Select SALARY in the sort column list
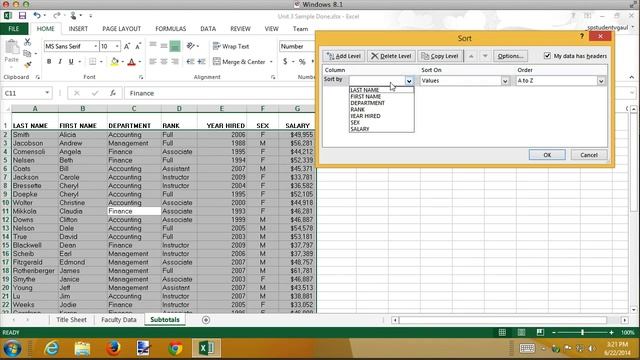The width and height of the screenshot is (640, 360). pyautogui.click(x=360, y=129)
